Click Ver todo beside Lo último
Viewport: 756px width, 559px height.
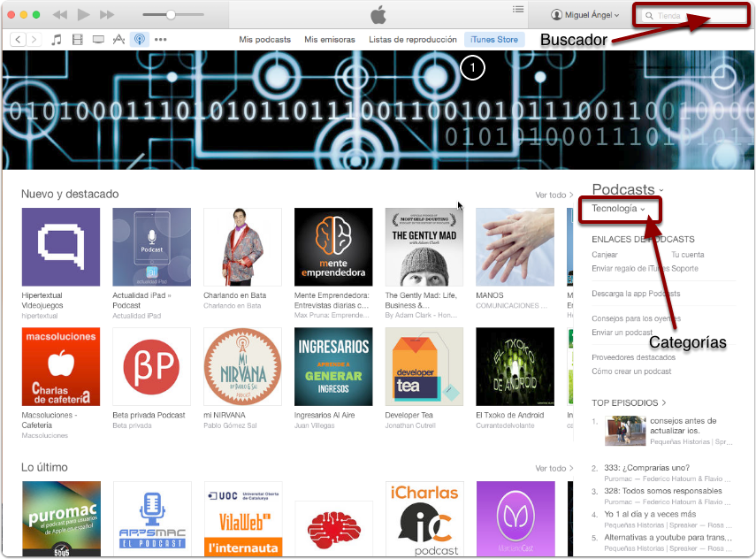tap(554, 468)
